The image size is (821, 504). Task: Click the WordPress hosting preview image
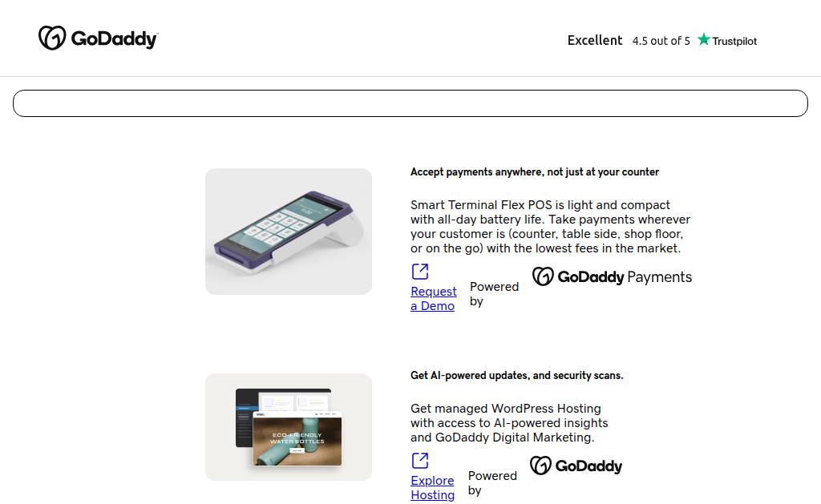click(x=289, y=427)
